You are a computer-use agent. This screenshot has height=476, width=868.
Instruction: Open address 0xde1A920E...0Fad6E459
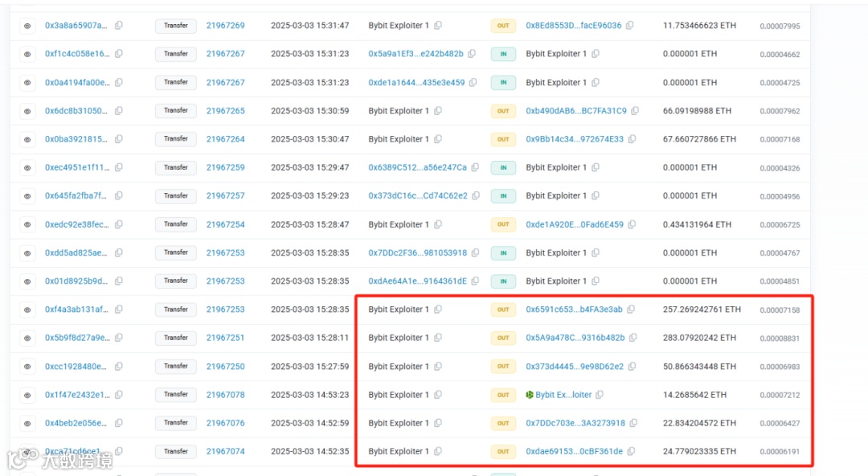pos(575,224)
